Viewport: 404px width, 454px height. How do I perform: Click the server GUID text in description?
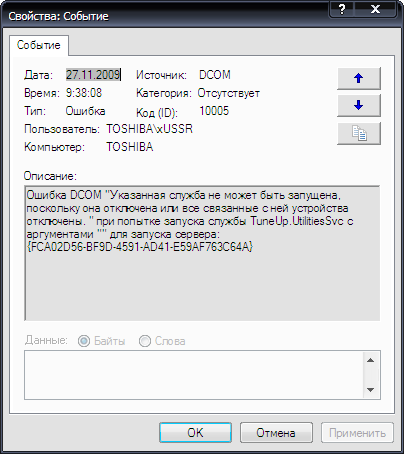pyautogui.click(x=140, y=247)
